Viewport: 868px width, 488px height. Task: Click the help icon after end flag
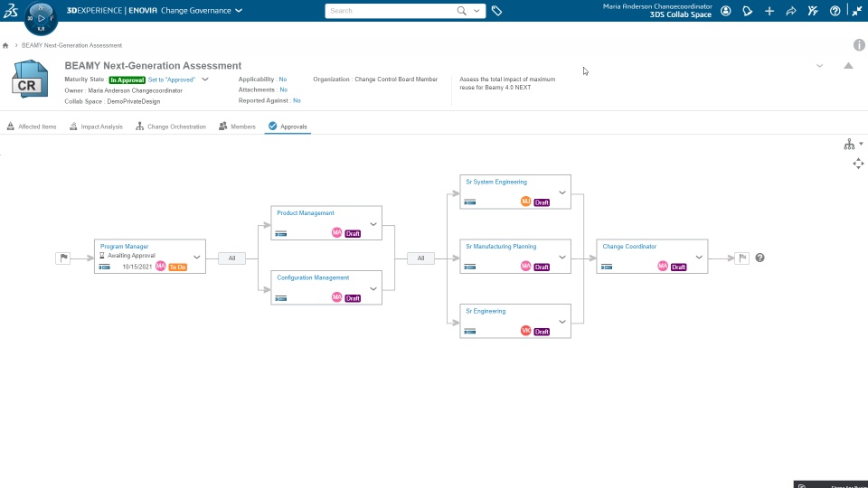(x=760, y=258)
